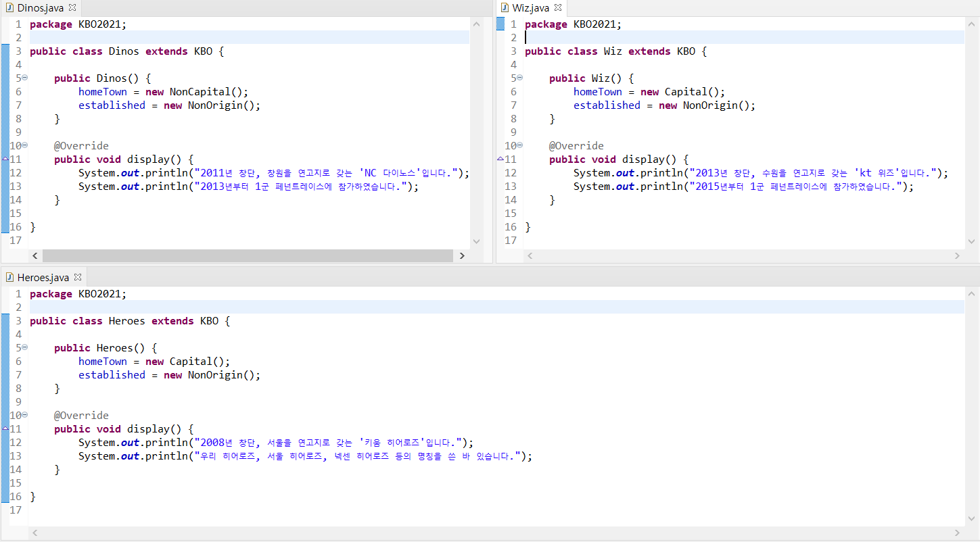Click the class name 'Heroes' on line 3

pos(127,320)
